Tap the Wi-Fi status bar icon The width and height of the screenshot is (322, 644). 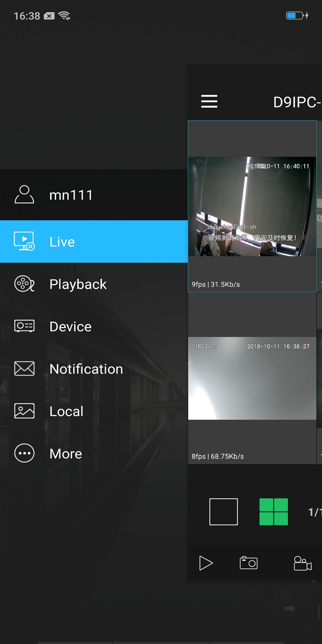64,16
